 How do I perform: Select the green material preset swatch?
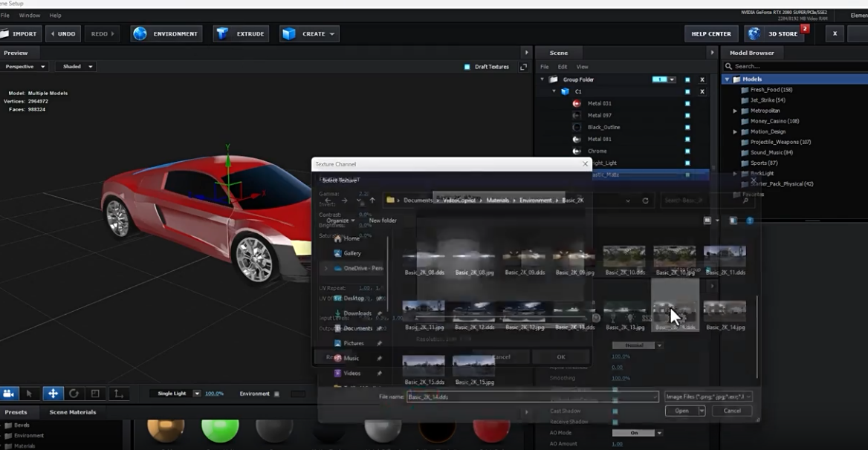click(220, 429)
